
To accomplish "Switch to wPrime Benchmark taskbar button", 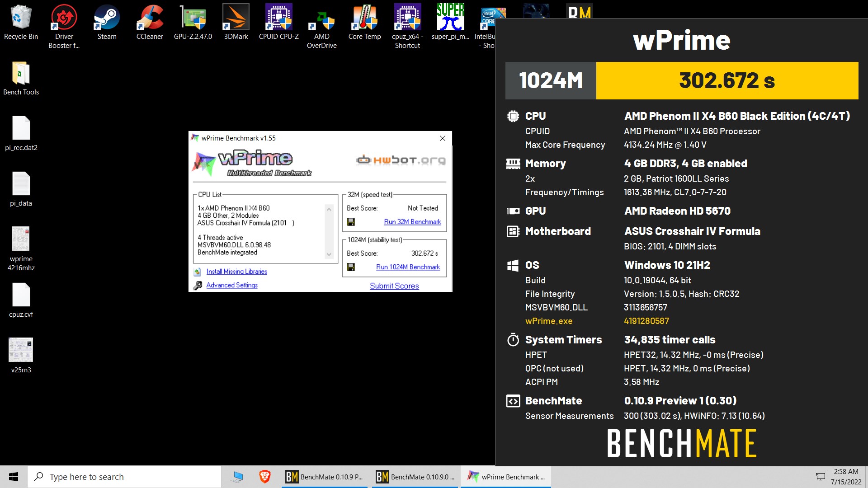I will click(x=506, y=477).
